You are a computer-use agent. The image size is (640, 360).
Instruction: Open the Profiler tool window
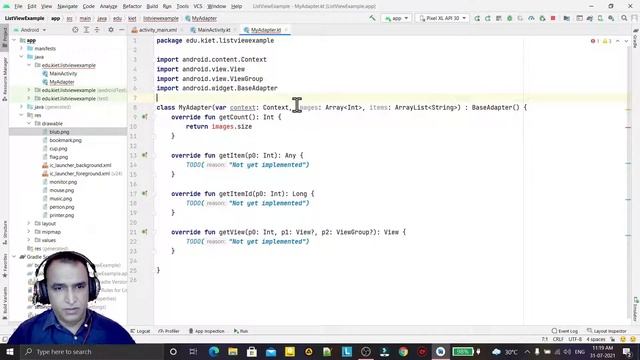click(x=169, y=331)
